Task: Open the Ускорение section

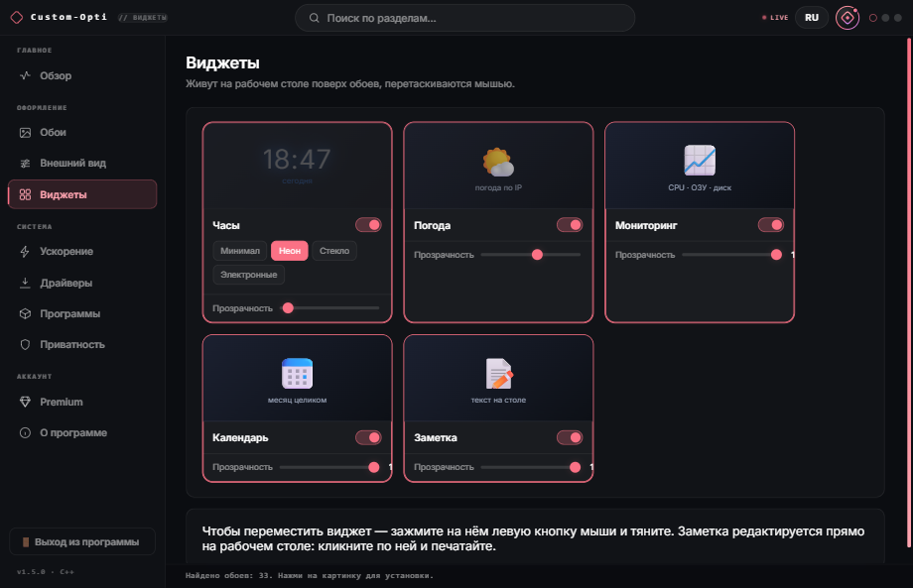Action: 82,252
